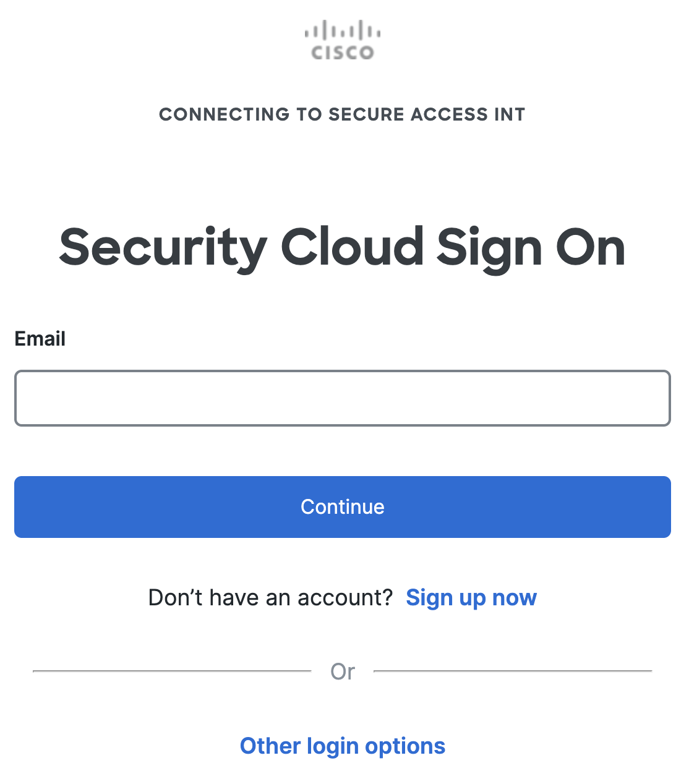Click the Connecting to Secure Access INT text

coord(342,114)
